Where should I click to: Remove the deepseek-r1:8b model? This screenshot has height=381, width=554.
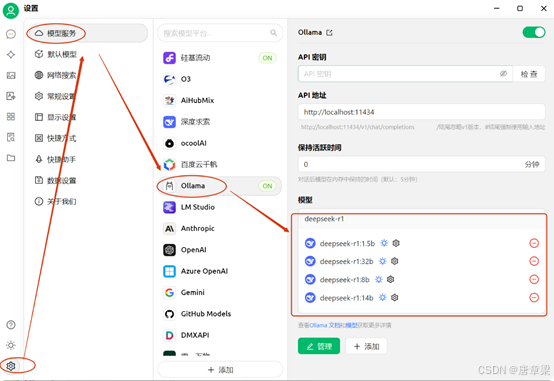pos(534,279)
